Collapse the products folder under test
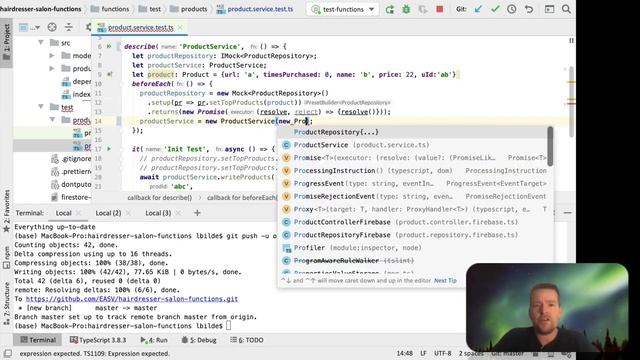This screenshot has height=360, width=640. pyautogui.click(x=52, y=120)
